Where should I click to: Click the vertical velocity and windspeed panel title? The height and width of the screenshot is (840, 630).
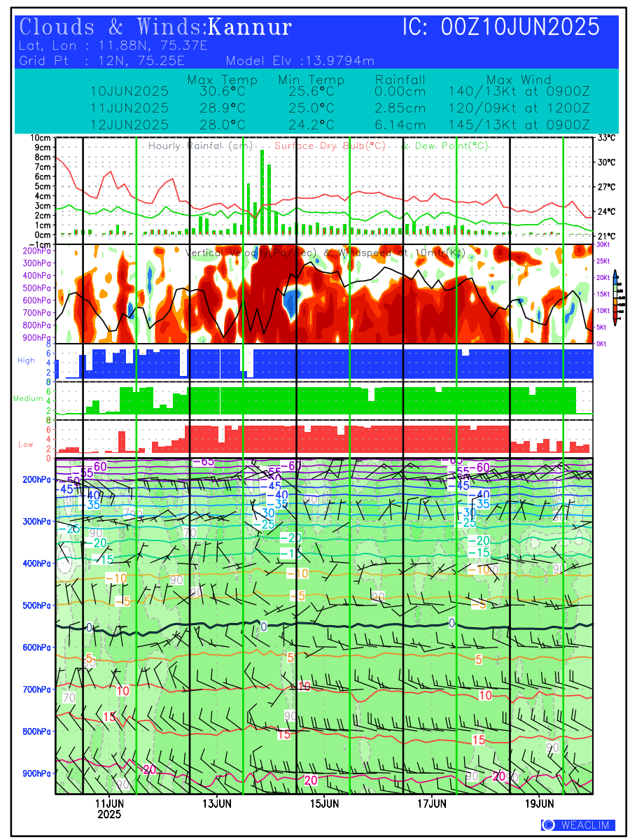point(325,252)
